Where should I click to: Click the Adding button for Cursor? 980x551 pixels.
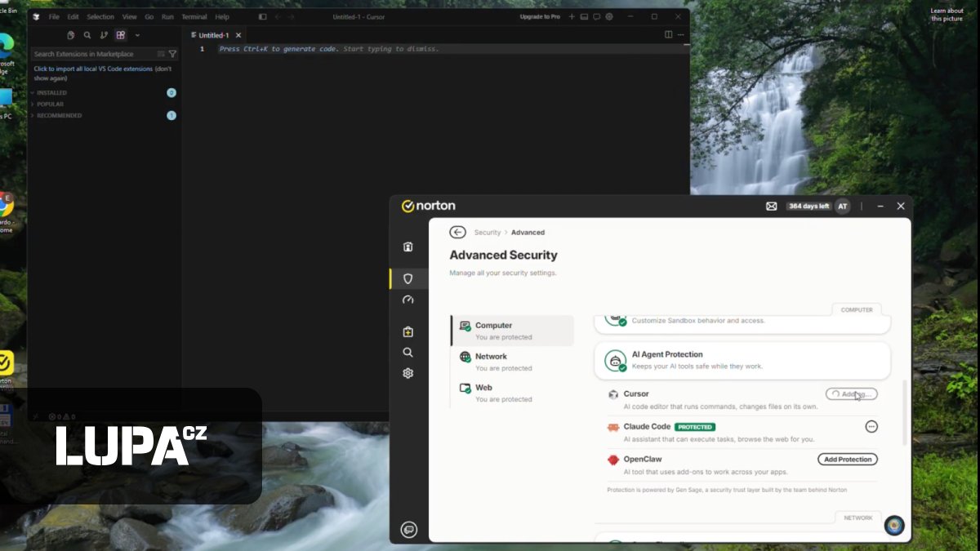click(851, 394)
